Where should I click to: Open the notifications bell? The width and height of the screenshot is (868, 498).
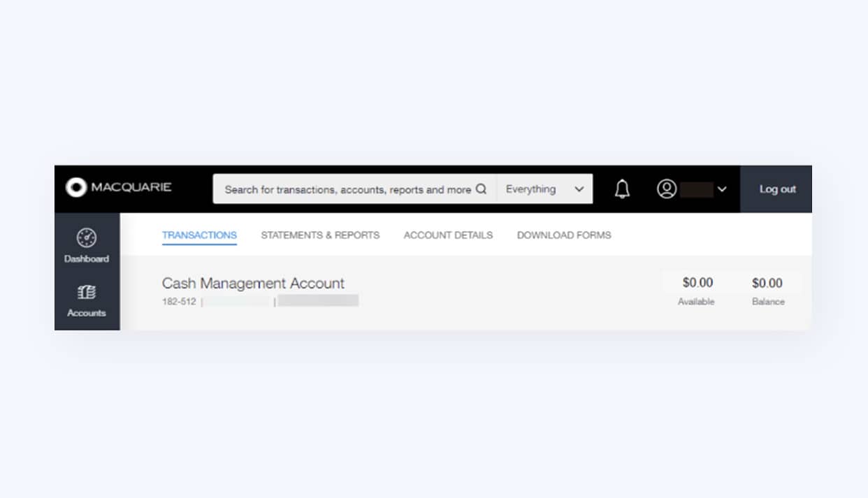point(622,189)
